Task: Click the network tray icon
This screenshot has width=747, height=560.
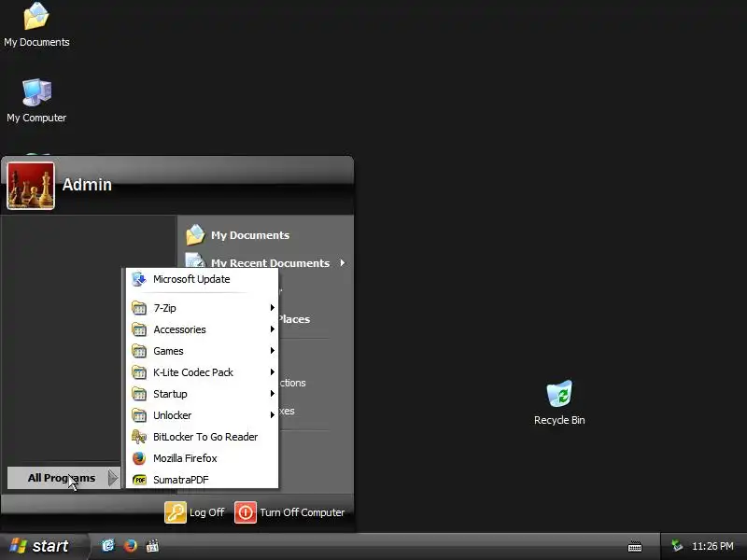Action: [676, 546]
